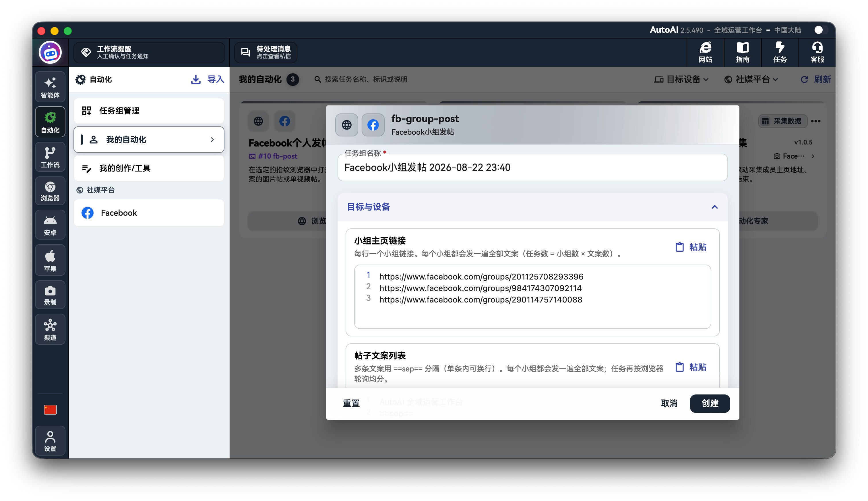Click the Facebook icon on background card

click(x=284, y=121)
